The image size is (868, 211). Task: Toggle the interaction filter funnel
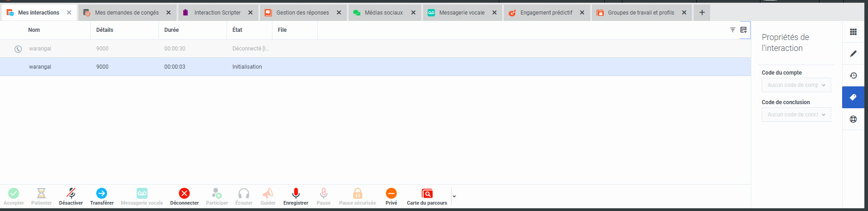point(732,30)
